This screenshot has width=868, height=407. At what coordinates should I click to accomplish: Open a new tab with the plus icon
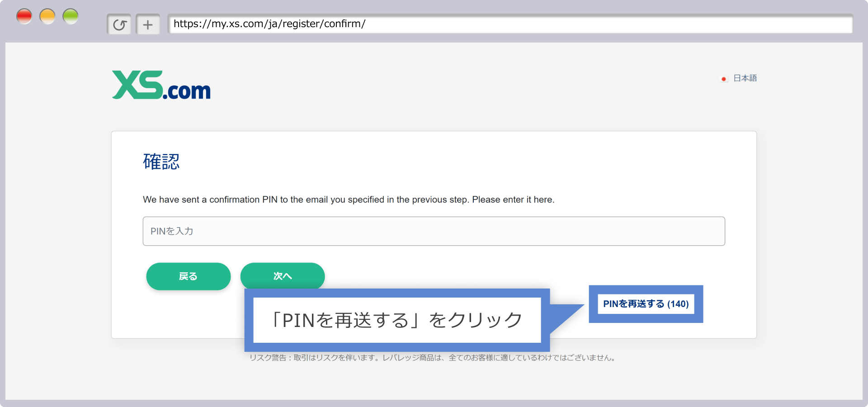(x=148, y=24)
